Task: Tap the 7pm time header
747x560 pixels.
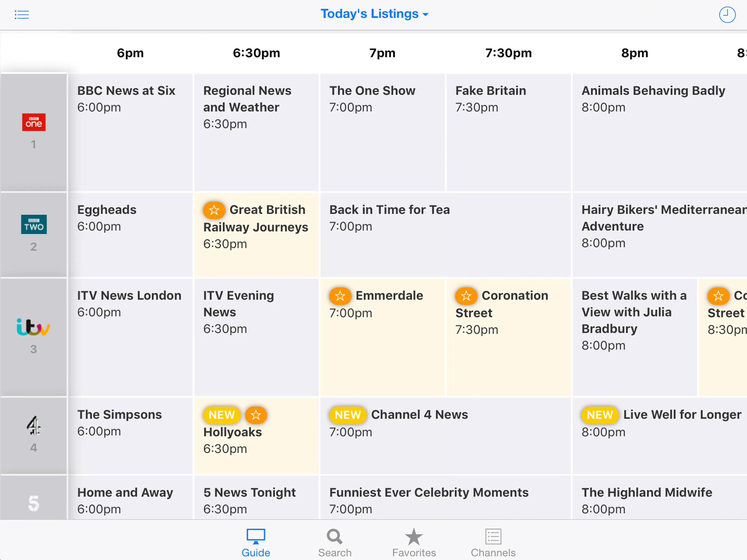Action: pyautogui.click(x=382, y=53)
